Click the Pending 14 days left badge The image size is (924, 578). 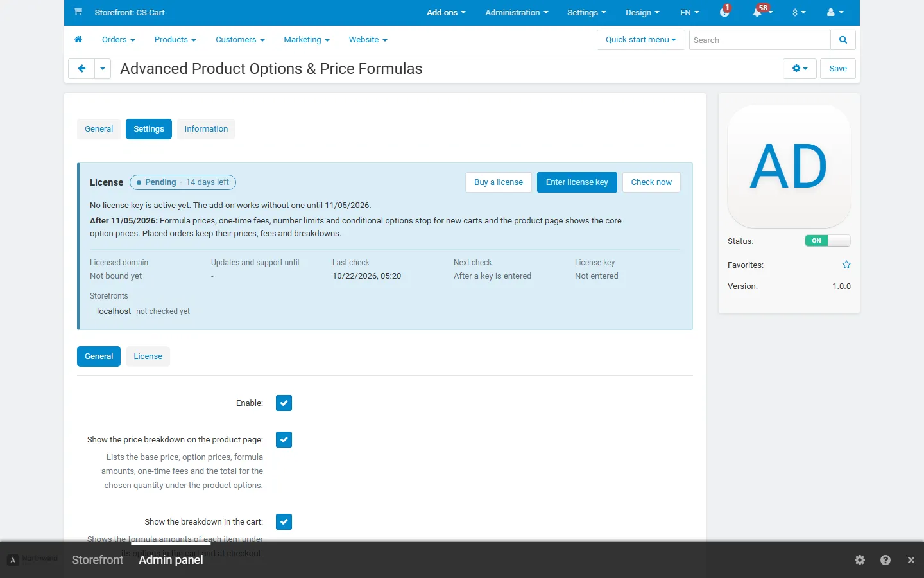pyautogui.click(x=183, y=182)
